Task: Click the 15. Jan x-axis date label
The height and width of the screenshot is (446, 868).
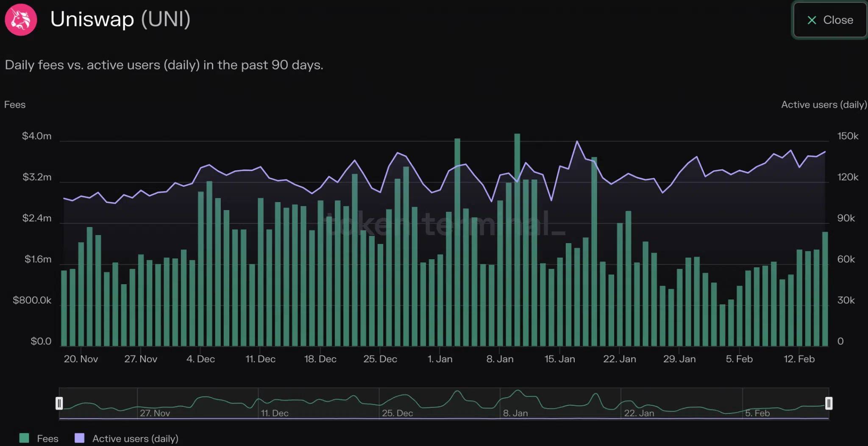Action: (x=560, y=359)
